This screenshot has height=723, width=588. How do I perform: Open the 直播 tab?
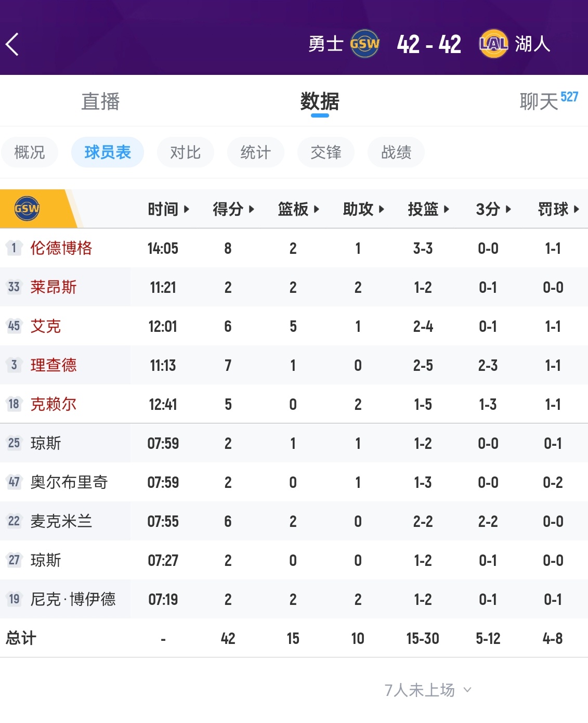(100, 101)
